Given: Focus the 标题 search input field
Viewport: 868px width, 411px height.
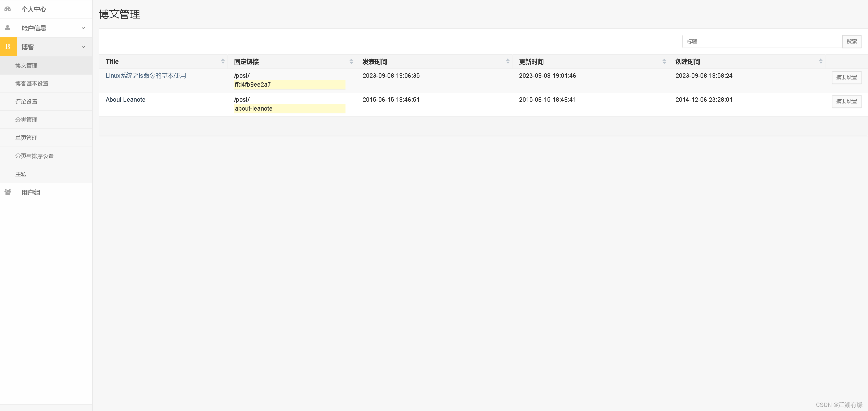Looking at the screenshot, I should click(762, 41).
